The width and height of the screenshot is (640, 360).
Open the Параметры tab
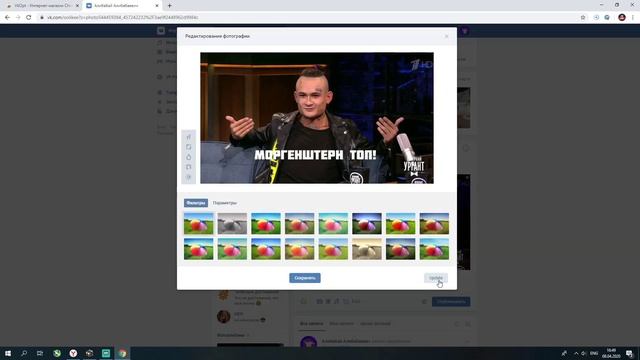tap(224, 203)
